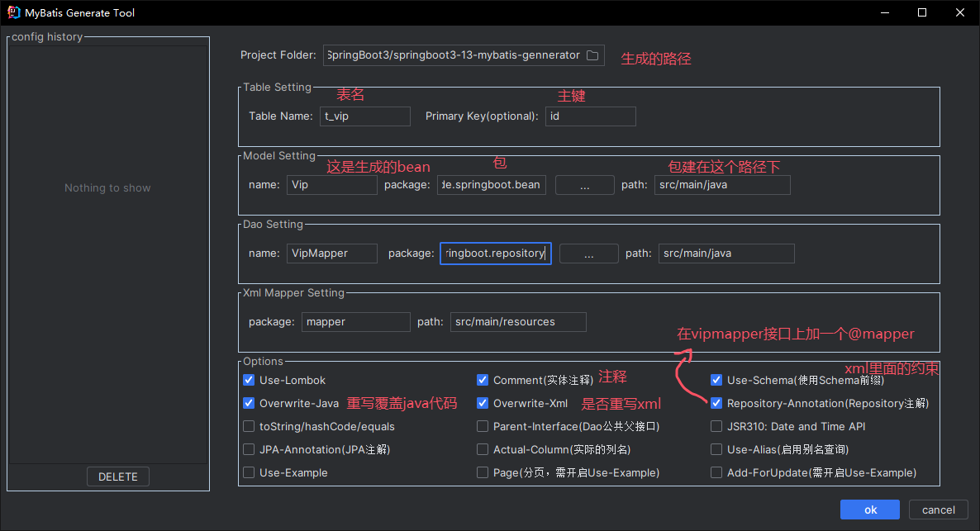Disable Overwrite-Xml
Viewport: 980px width, 531px height.
coord(483,403)
